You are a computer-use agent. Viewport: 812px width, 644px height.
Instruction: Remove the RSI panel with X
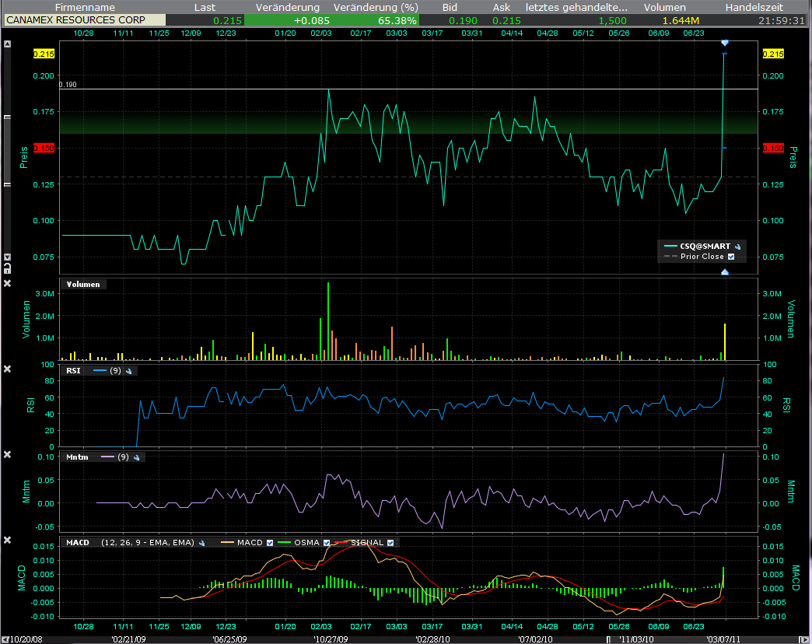click(8, 369)
